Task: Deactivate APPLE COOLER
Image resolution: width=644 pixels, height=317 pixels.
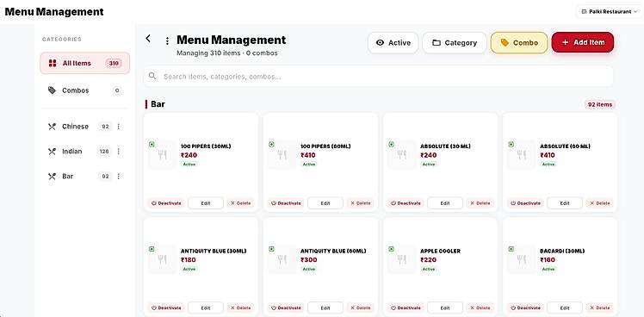Action: [x=406, y=308]
